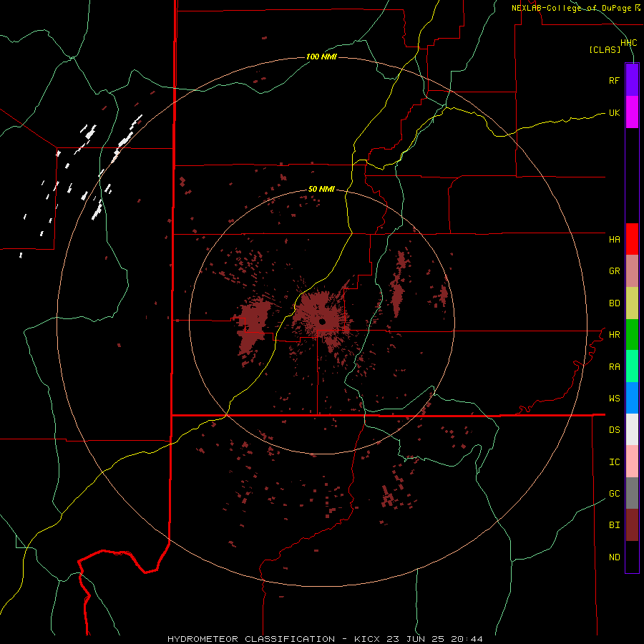Viewport: 644px width, 644px height.
Task: Select the BD yellow legend swatch
Action: pos(632,303)
